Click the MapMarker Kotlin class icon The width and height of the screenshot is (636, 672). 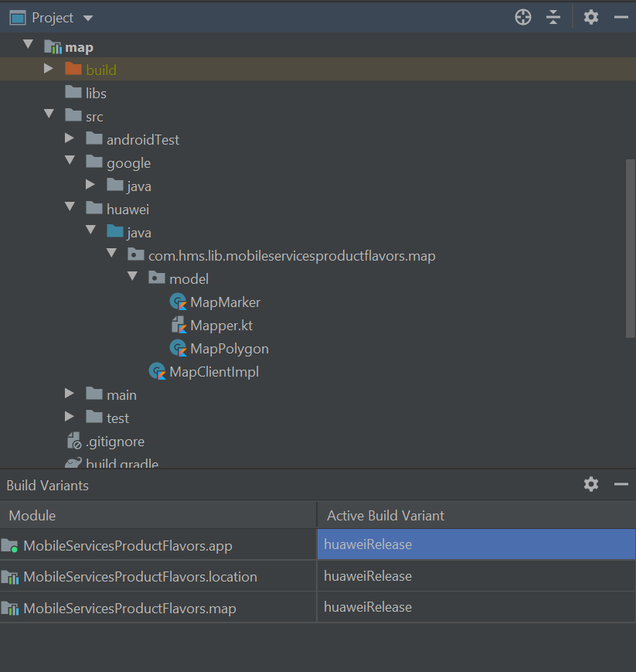click(x=179, y=302)
